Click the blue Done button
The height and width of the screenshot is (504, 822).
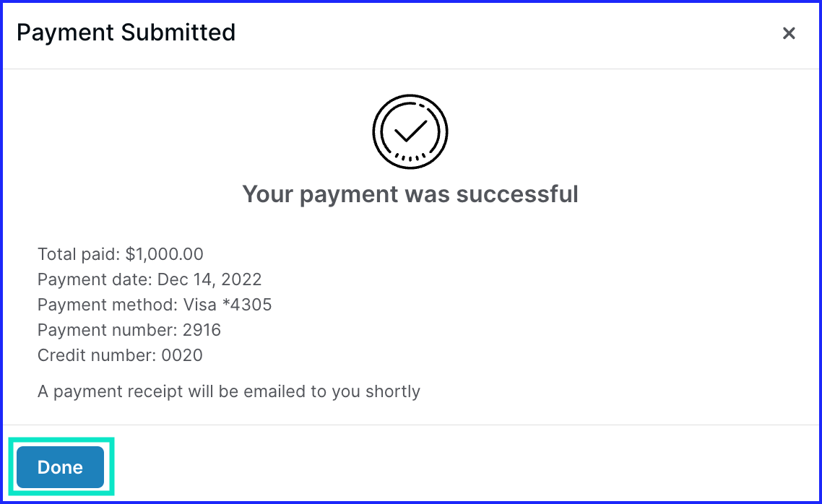coord(60,466)
